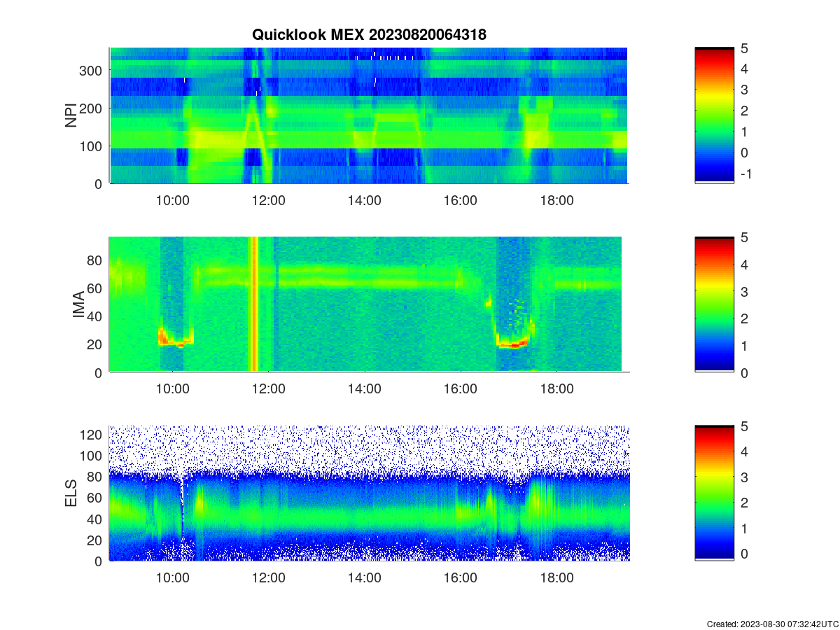Click the 4 label on ELS colorbar
840x630 pixels.
(745, 451)
